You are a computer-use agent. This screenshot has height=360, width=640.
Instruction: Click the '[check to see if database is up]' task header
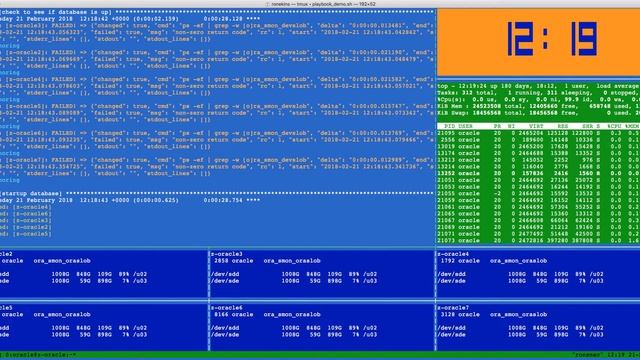(56, 12)
